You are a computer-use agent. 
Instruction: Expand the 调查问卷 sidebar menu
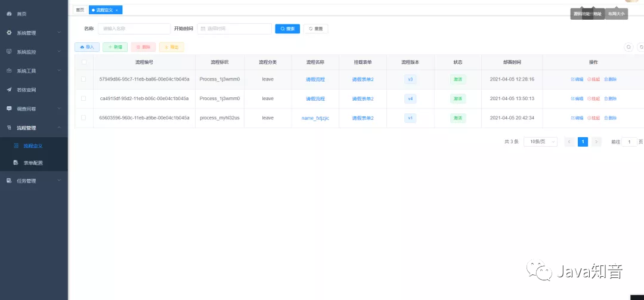click(33, 109)
